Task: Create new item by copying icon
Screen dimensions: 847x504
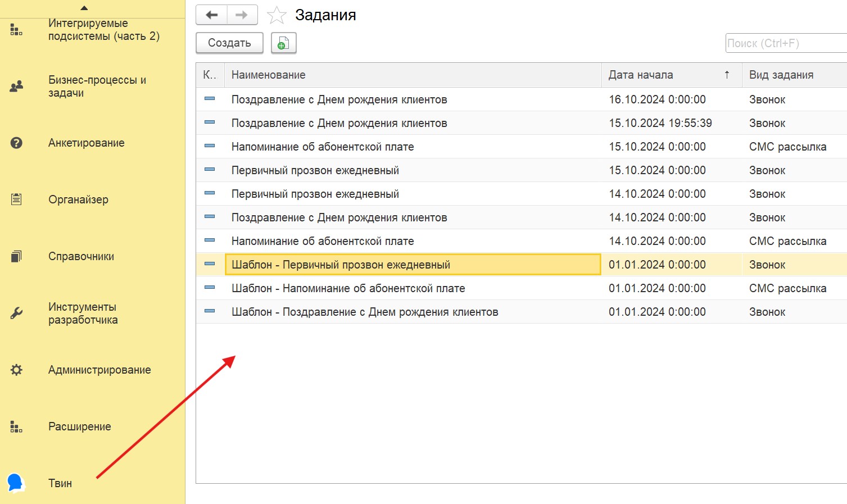Action: (x=283, y=43)
